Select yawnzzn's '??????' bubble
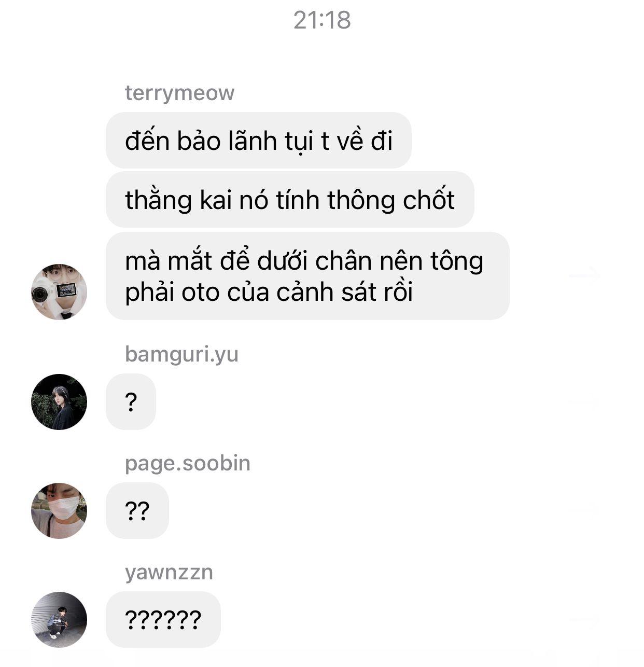The width and height of the screenshot is (644, 667). pyautogui.click(x=163, y=620)
